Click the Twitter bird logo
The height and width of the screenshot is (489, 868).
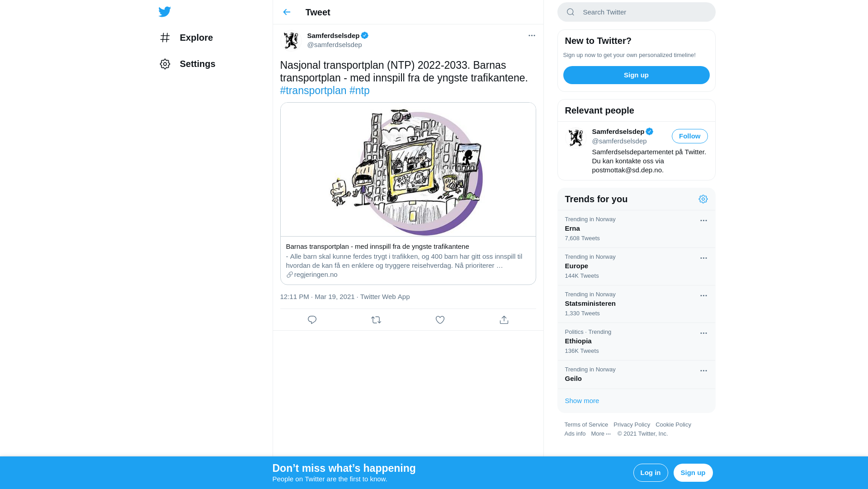(x=165, y=12)
